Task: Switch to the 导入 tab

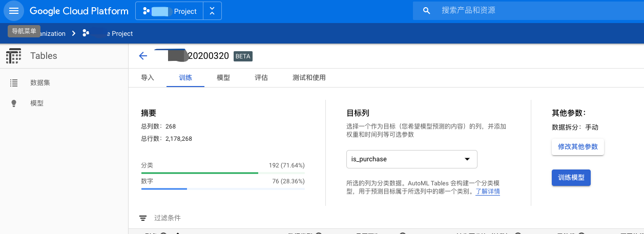Action: tap(148, 78)
